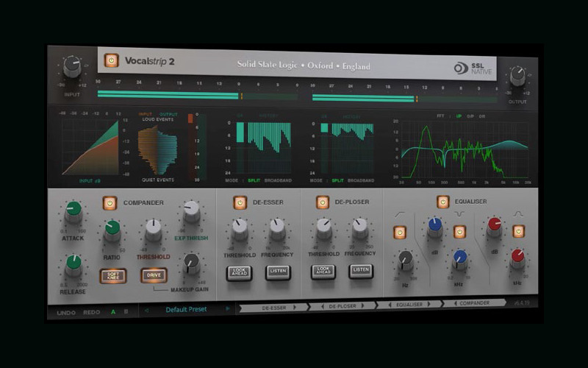This screenshot has width=588, height=368.
Task: Toggle the Equaliser section power button
Action: click(x=443, y=202)
